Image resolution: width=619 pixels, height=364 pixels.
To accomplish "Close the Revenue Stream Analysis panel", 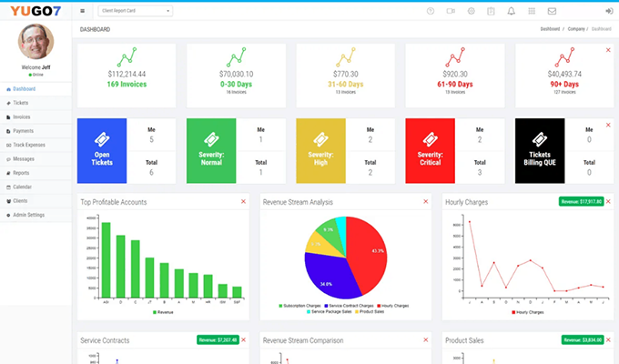I will [425, 201].
